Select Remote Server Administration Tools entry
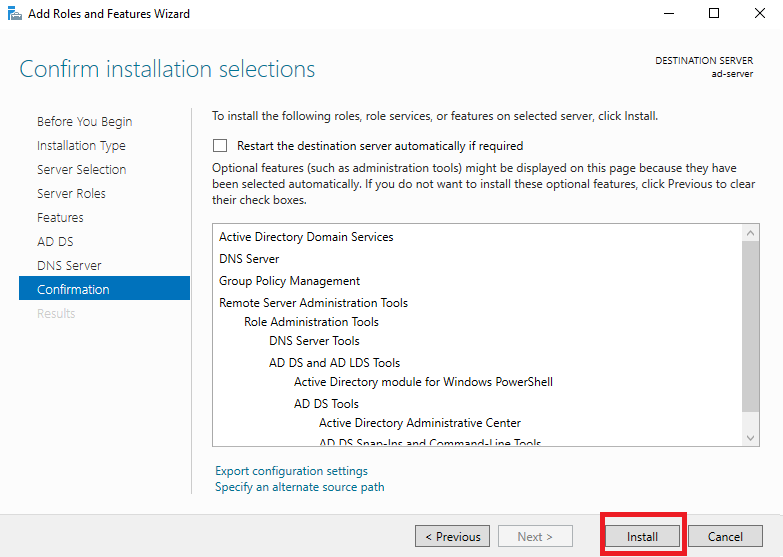The width and height of the screenshot is (783, 557). point(313,303)
